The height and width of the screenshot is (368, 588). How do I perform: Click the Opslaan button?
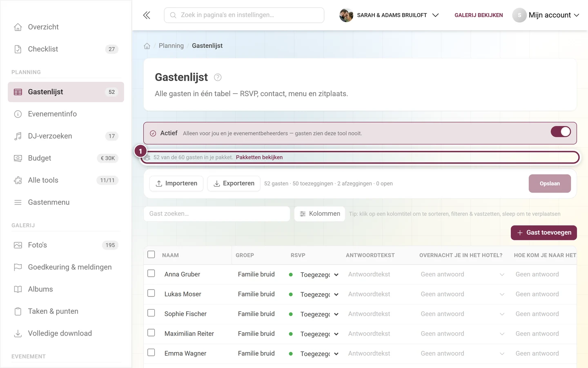click(x=550, y=184)
